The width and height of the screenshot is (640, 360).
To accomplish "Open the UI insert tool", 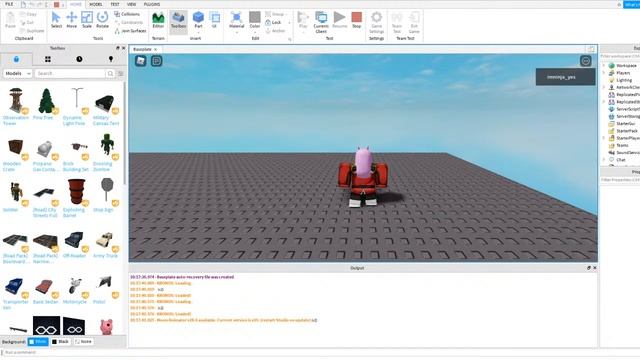I will (x=214, y=20).
